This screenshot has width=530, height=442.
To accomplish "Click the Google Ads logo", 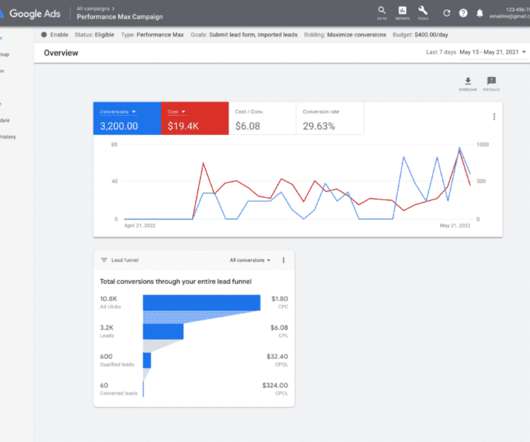I will 31,14.
